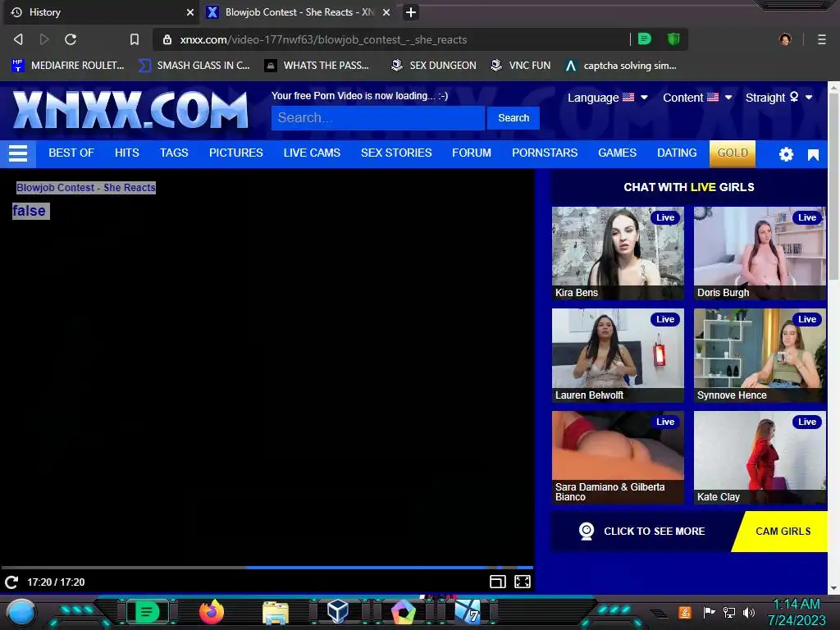840x630 pixels.
Task: Open the WHATS THE PASS... bookmark
Action: click(317, 66)
